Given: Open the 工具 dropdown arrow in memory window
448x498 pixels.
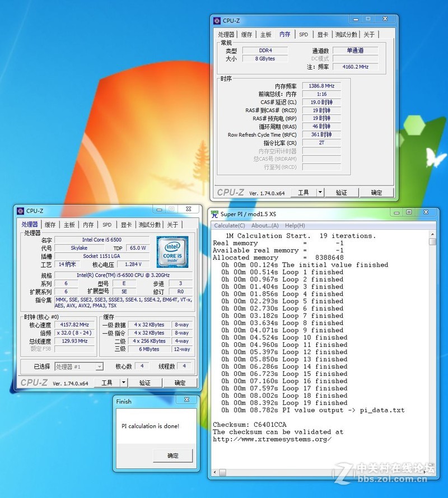Looking at the screenshot, I should coord(320,192).
